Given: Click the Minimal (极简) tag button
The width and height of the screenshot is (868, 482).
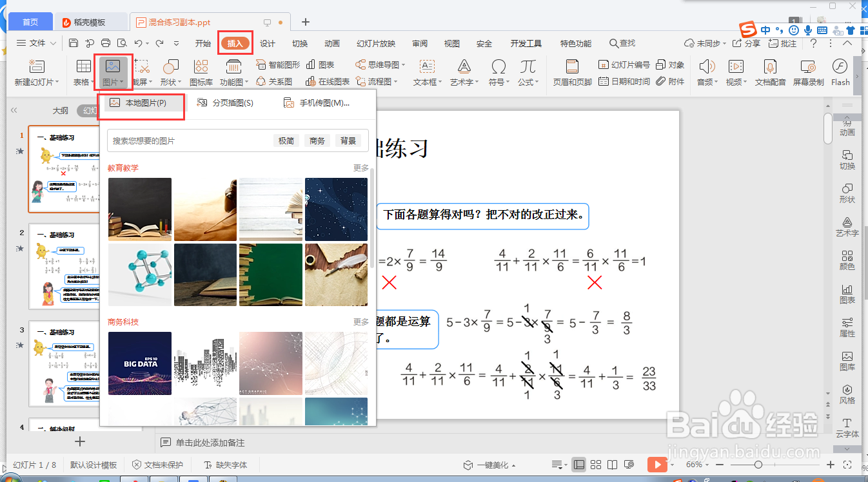Looking at the screenshot, I should (286, 140).
